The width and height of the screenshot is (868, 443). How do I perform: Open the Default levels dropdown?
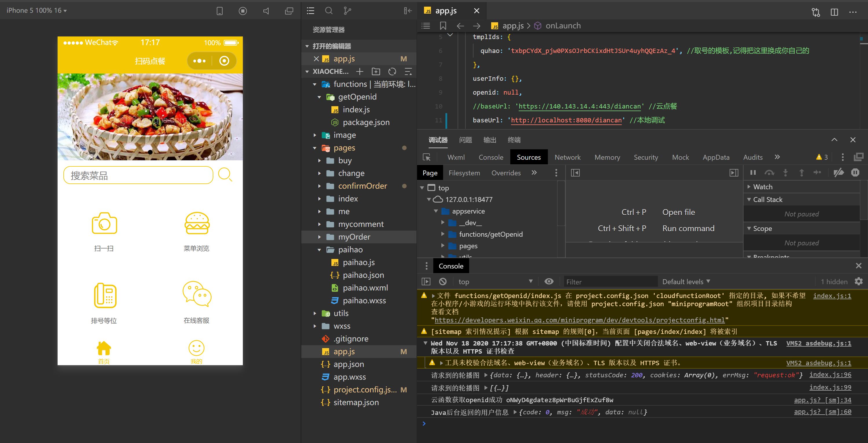click(686, 282)
